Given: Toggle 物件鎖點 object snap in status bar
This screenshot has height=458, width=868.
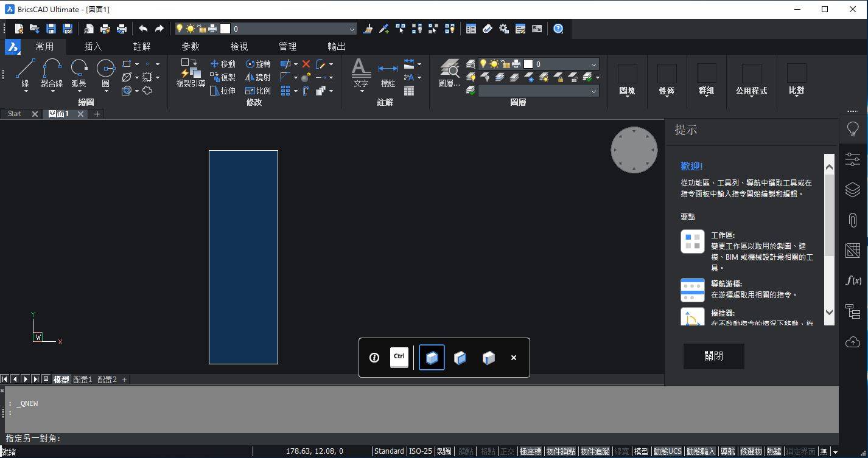Looking at the screenshot, I should [x=561, y=451].
